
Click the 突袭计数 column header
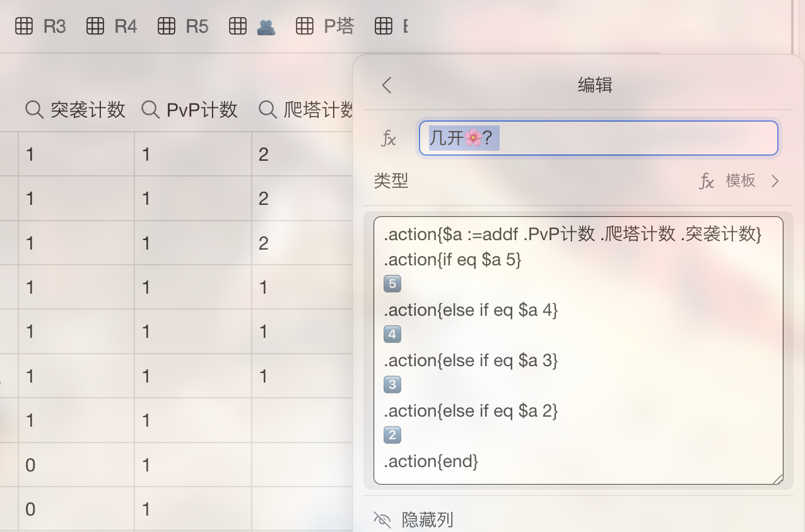tap(88, 110)
